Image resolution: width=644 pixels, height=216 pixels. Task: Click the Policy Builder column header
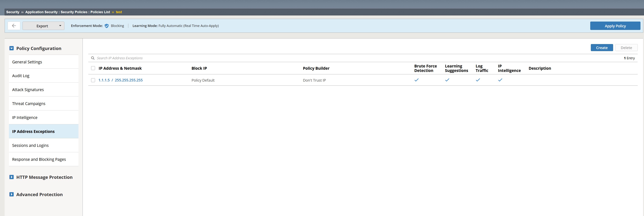point(316,68)
